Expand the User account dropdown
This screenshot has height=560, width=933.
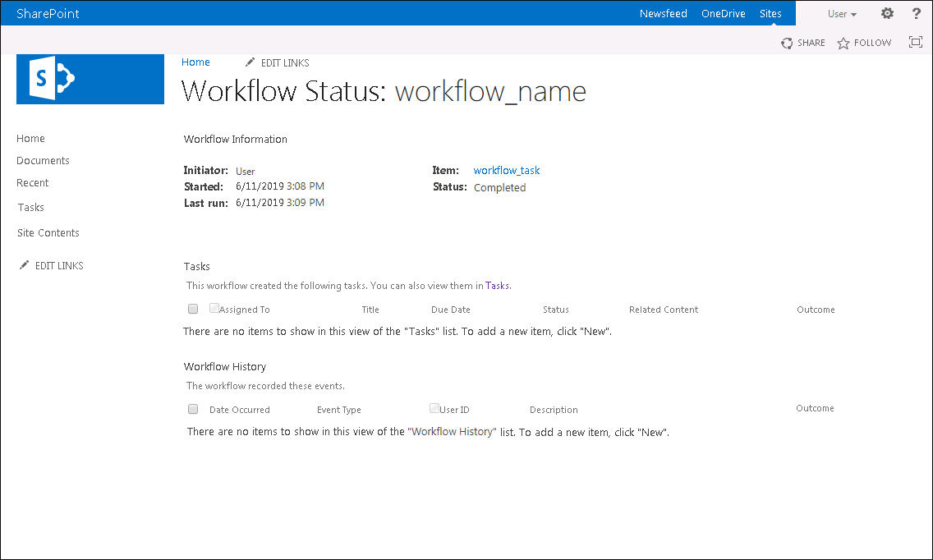pyautogui.click(x=842, y=14)
